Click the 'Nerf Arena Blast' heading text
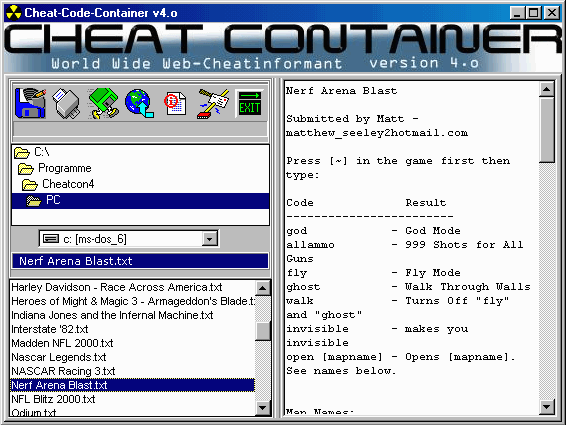This screenshot has height=425, width=566. click(x=341, y=91)
